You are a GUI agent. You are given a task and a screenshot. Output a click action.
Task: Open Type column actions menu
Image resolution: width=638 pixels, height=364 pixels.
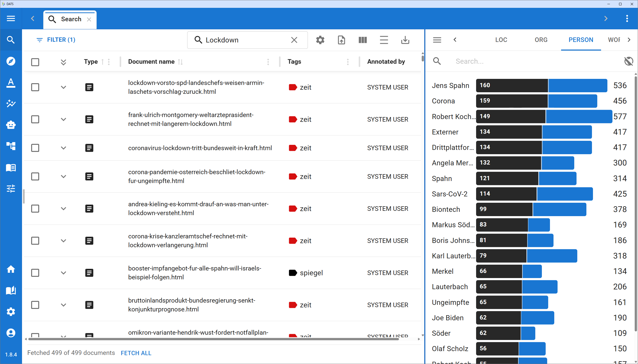109,62
